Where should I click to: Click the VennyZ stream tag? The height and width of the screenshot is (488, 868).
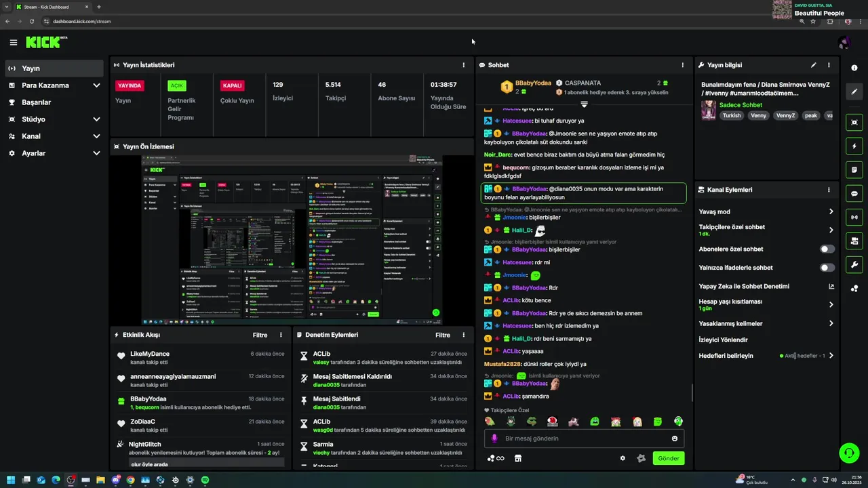(785, 115)
